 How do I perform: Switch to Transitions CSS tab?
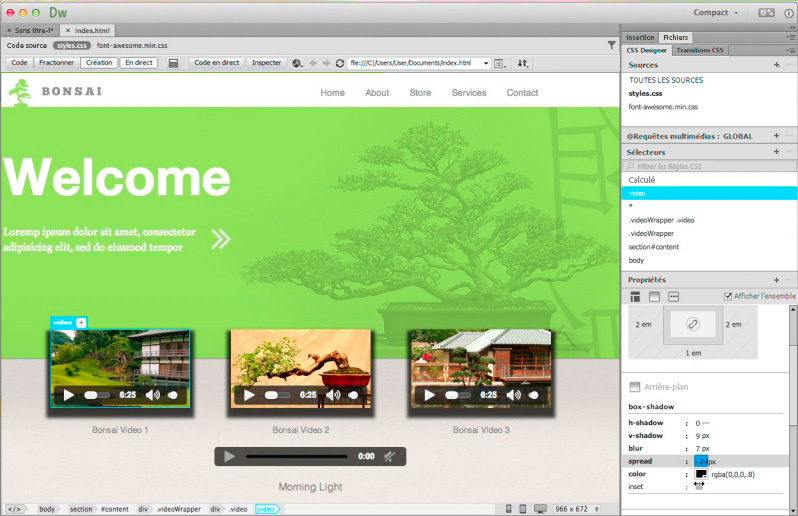[700, 50]
